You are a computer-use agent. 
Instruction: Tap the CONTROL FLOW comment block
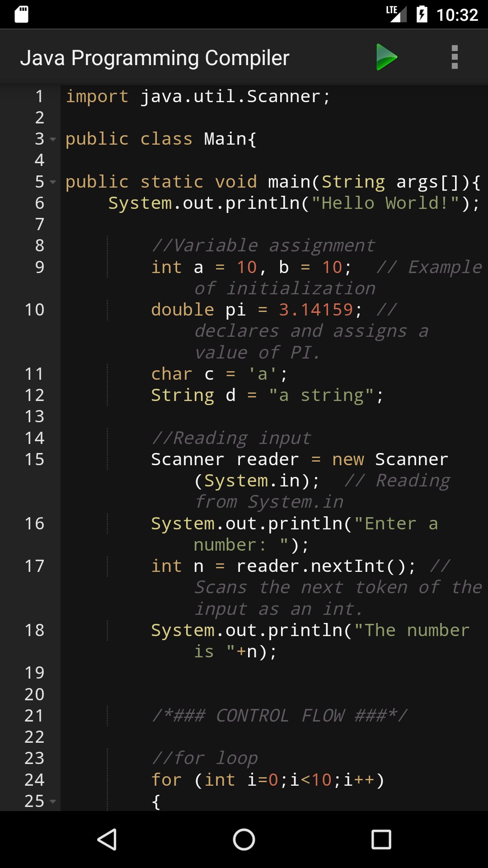click(x=280, y=716)
